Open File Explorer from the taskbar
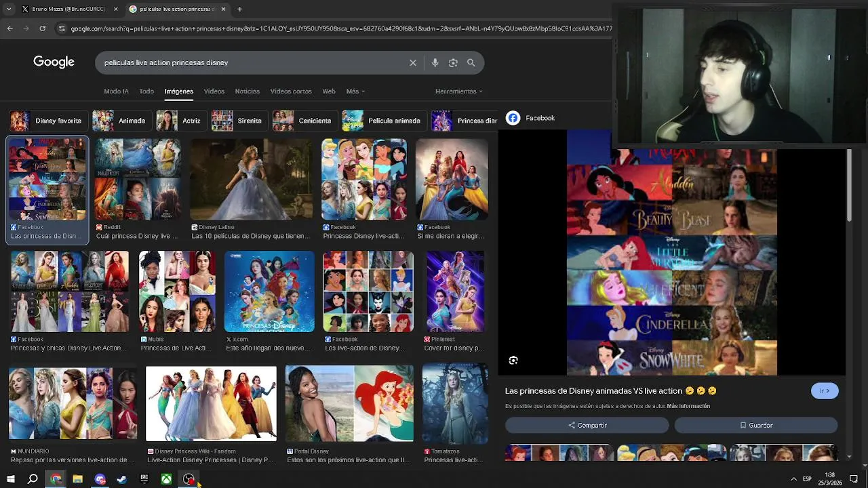The height and width of the screenshot is (488, 868). click(77, 479)
